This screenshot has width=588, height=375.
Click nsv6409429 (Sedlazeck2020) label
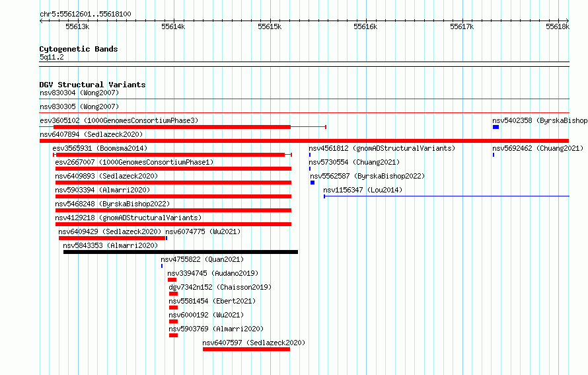click(110, 231)
